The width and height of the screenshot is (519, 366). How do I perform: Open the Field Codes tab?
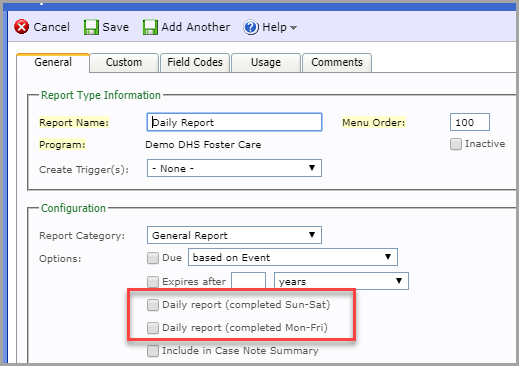click(195, 62)
